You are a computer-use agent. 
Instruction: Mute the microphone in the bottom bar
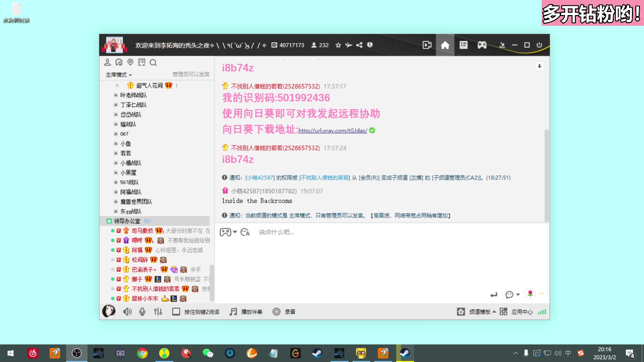point(142,311)
